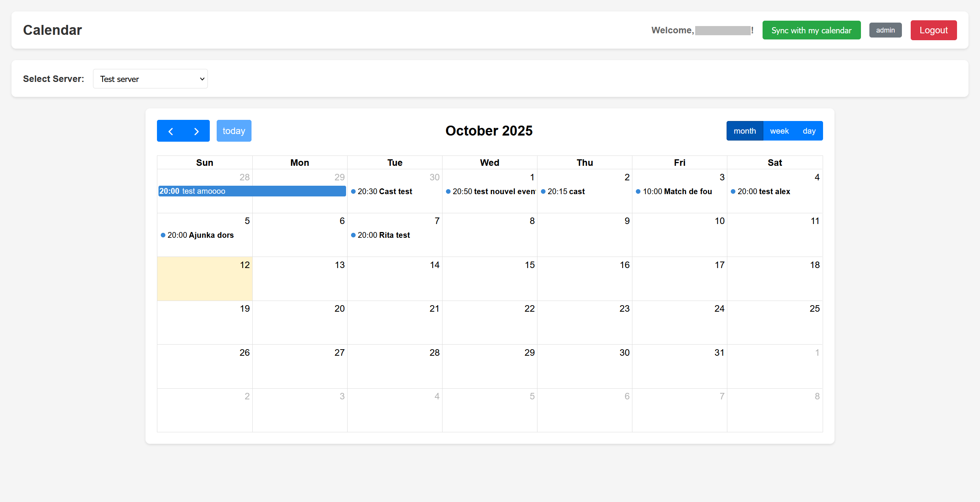Jump to today using the today button
This screenshot has width=980, height=502.
tap(234, 131)
